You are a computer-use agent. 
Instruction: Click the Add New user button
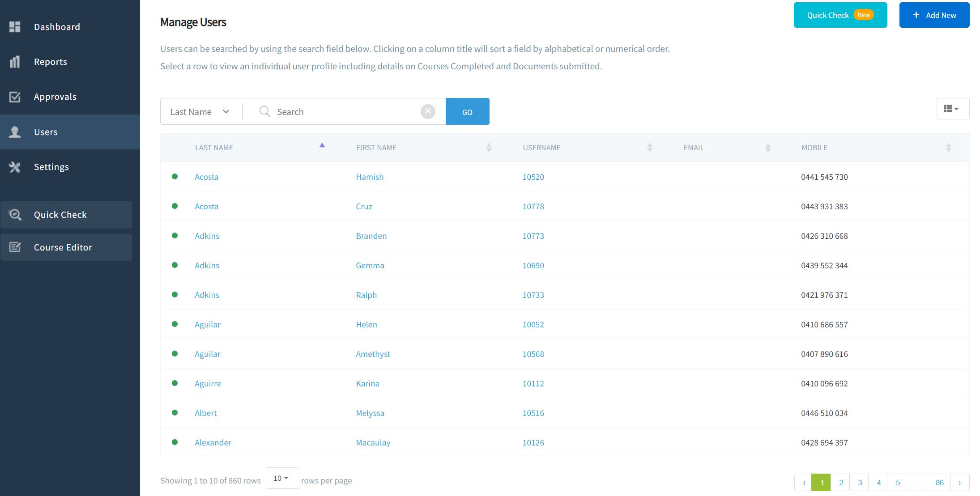[x=934, y=15]
